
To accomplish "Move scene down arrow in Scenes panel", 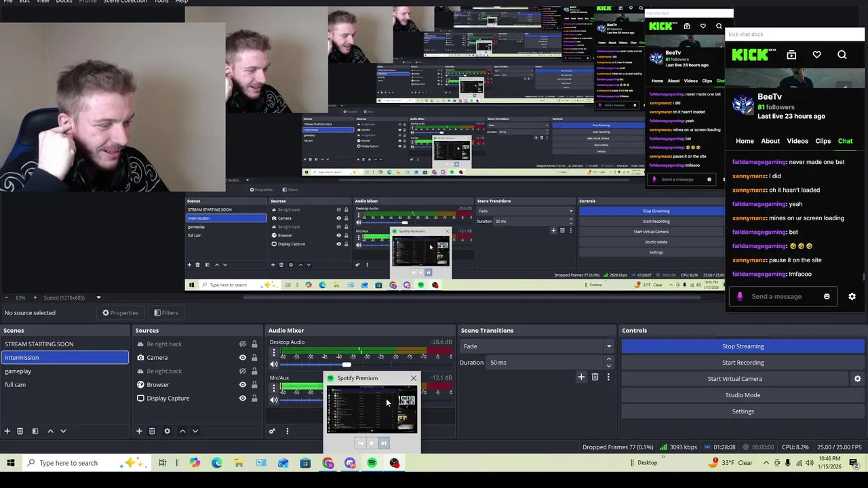I will pos(63,431).
